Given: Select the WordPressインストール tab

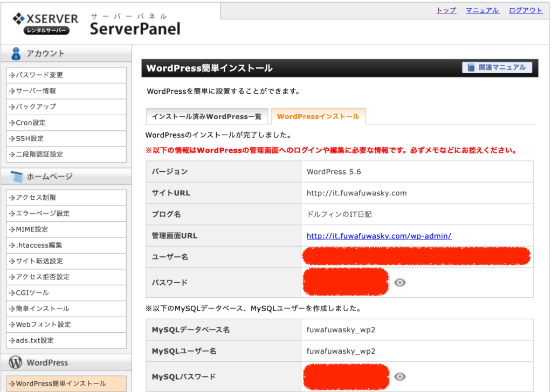Looking at the screenshot, I should click(318, 116).
